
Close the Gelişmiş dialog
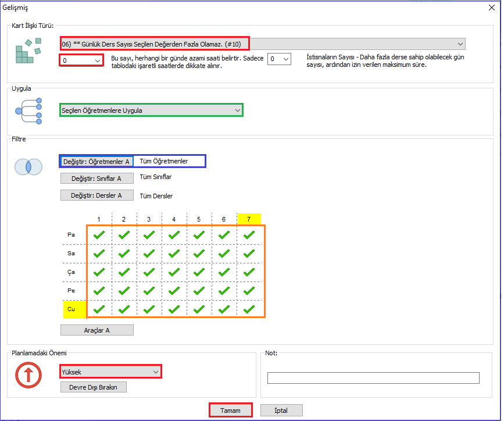[x=491, y=8]
